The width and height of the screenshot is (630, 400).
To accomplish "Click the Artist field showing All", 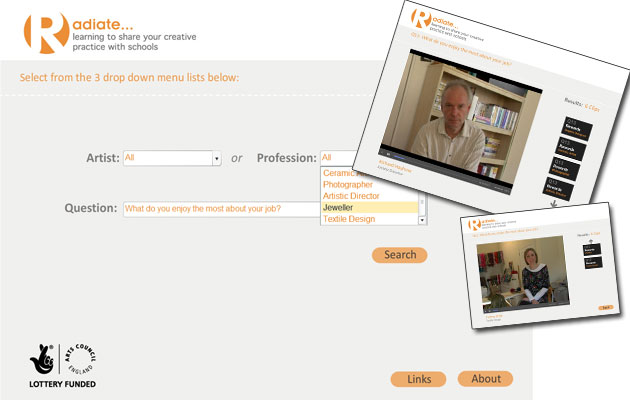I will pos(168,158).
